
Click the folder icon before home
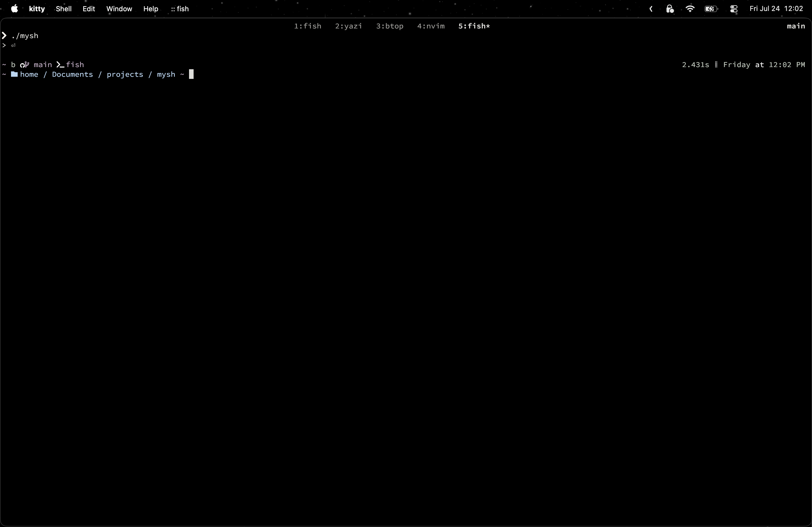coord(14,74)
